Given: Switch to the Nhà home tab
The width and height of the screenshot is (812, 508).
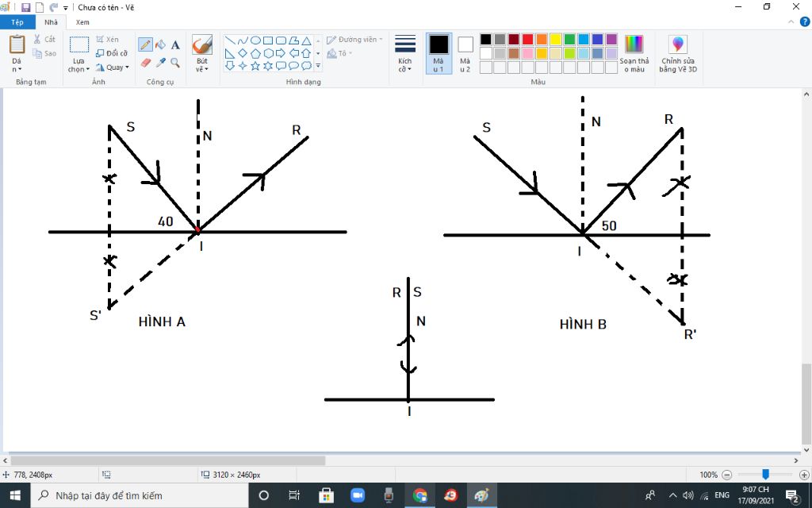Looking at the screenshot, I should [52, 21].
